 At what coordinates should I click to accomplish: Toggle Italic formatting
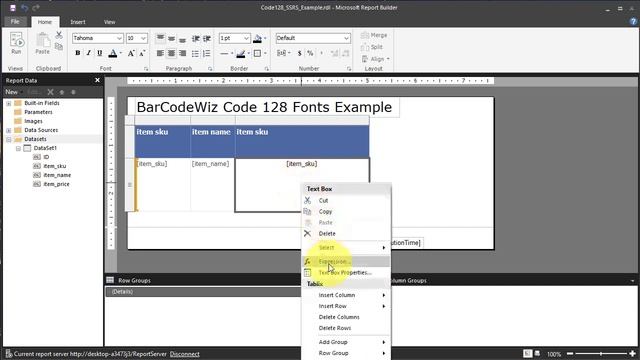tap(89, 53)
